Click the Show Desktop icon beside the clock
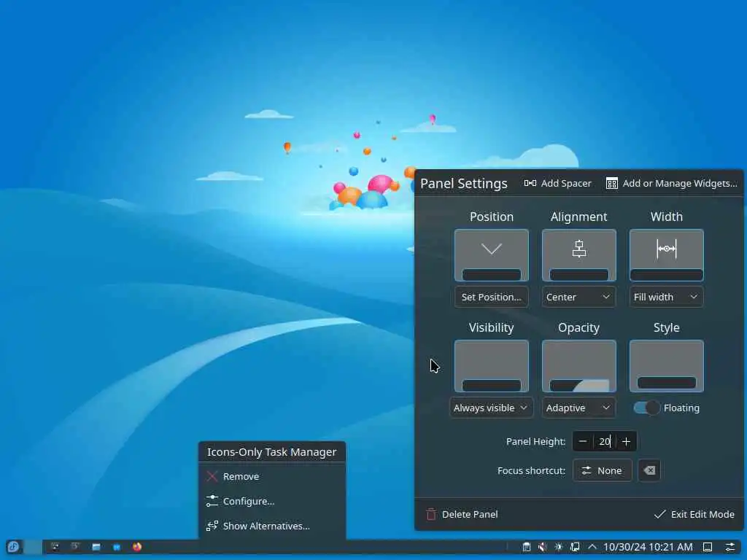 708,547
